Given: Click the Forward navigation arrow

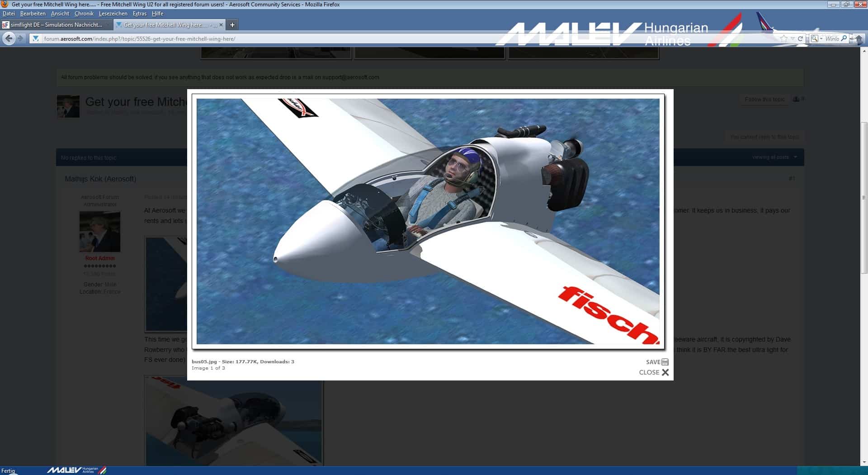Looking at the screenshot, I should (20, 39).
